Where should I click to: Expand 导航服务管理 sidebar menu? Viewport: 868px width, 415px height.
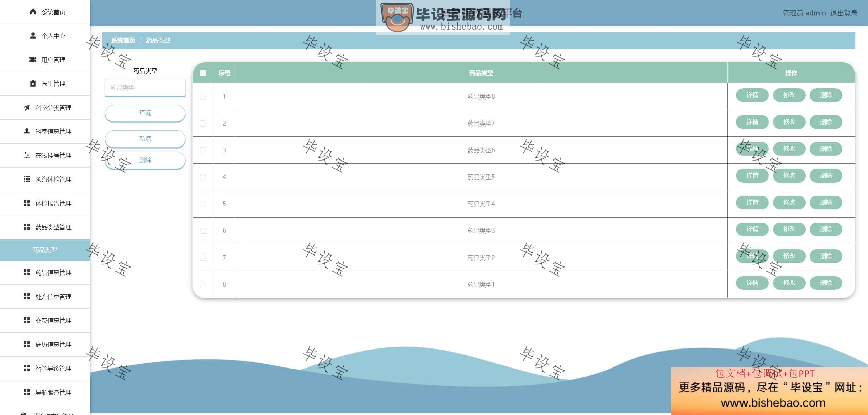(x=45, y=392)
